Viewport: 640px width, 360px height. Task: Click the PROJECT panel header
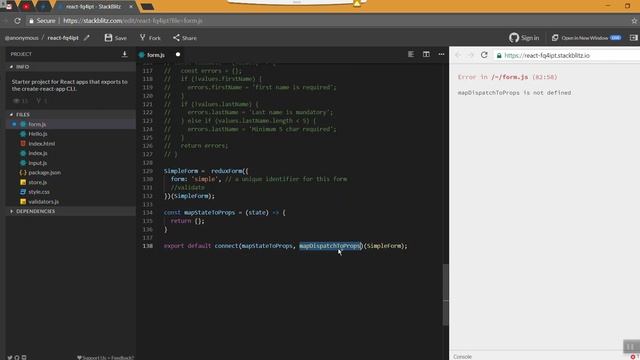click(x=21, y=54)
